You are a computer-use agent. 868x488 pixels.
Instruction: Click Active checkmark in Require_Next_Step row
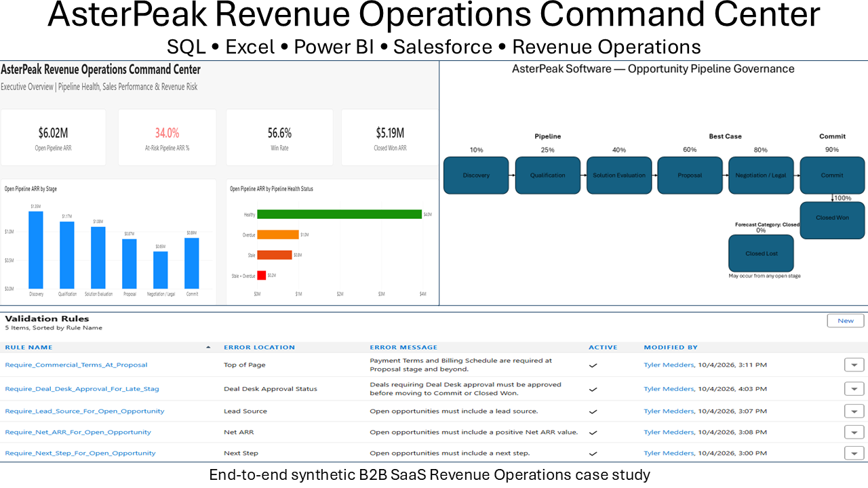[593, 453]
